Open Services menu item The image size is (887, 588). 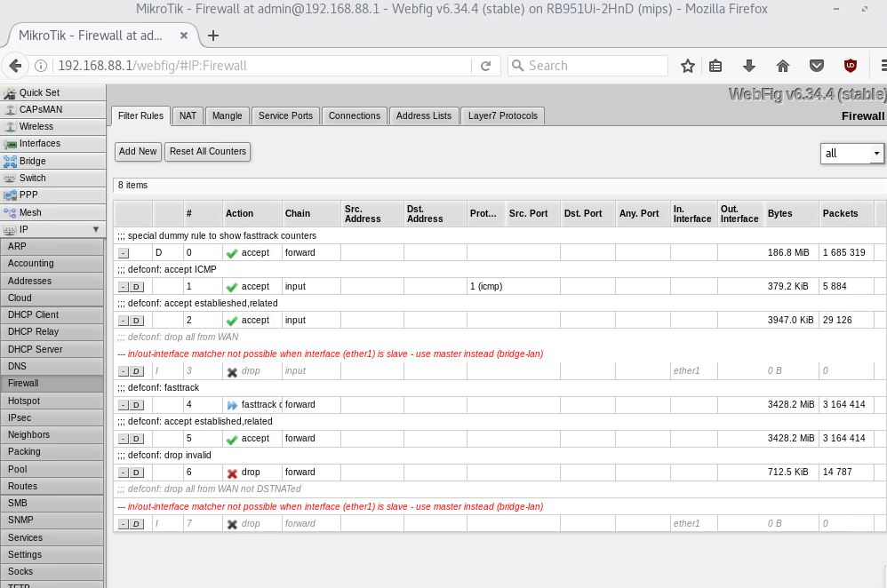tap(52, 537)
